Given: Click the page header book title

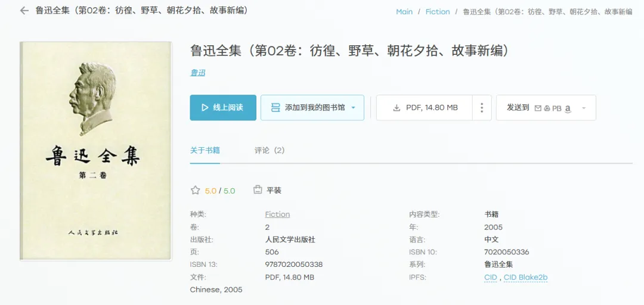Looking at the screenshot, I should [x=142, y=11].
